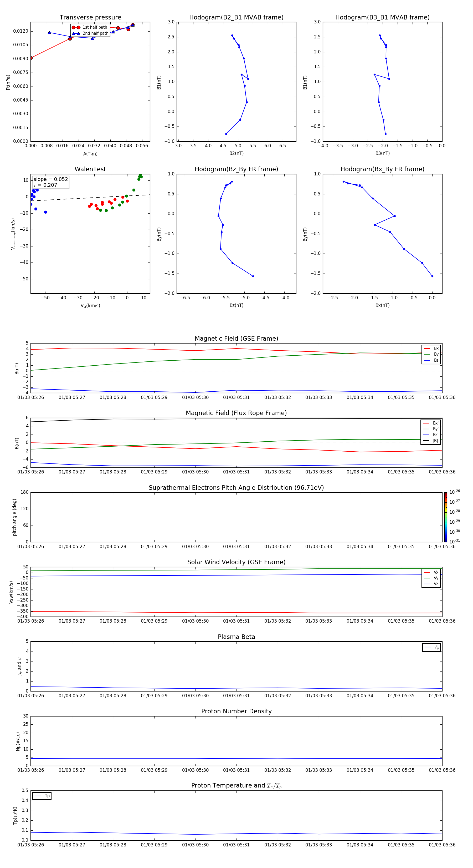Click the 'Proton Temperature and Te/Tp' title
This screenshot has height=868, width=473.
click(236, 786)
